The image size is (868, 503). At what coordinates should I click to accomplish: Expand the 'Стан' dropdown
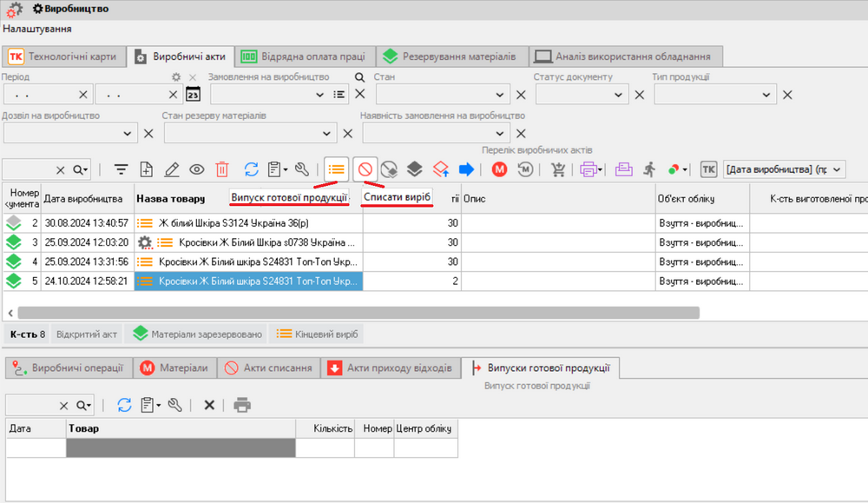click(x=501, y=96)
